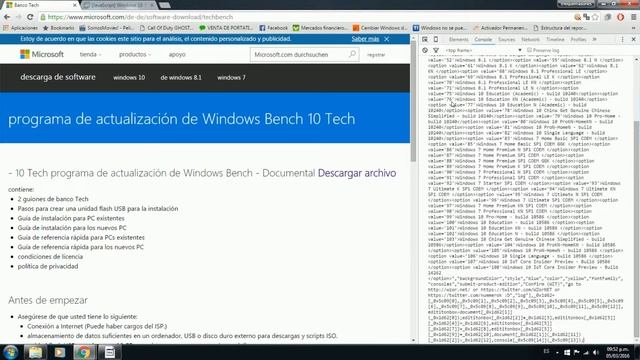Image resolution: width=640 pixels, height=360 pixels.
Task: Switch to the Sources tab
Action: pyautogui.click(x=507, y=39)
